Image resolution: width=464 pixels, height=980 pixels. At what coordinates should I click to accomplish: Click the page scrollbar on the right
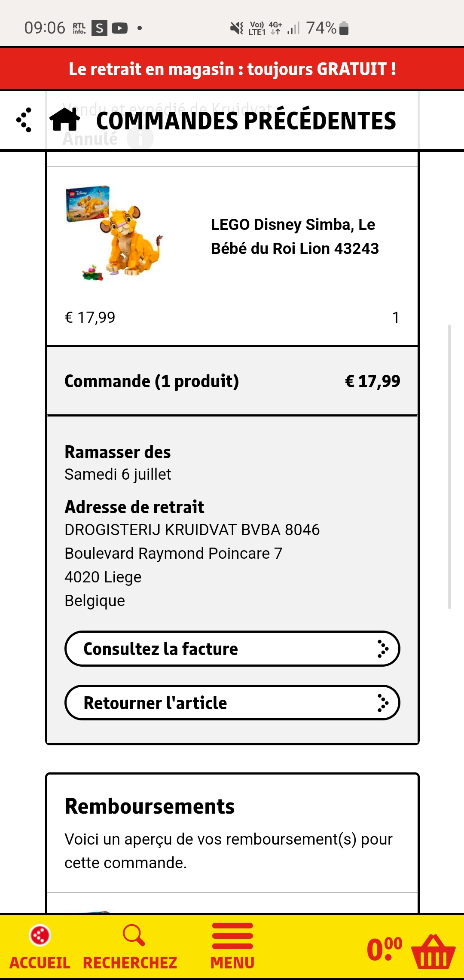click(x=449, y=466)
